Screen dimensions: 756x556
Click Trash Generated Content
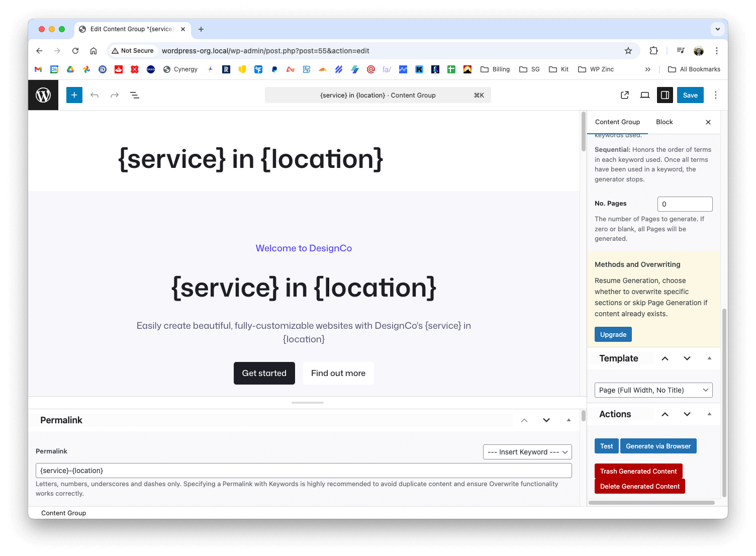[x=638, y=471]
